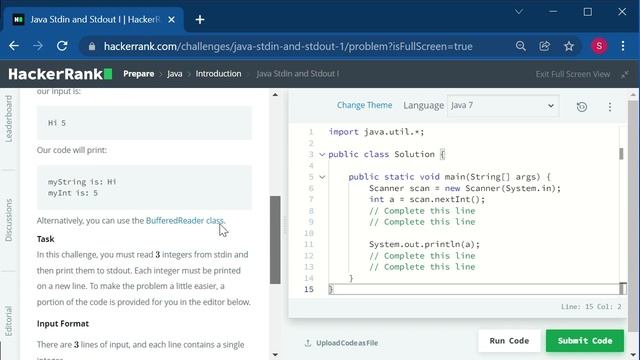
Task: Click the Input Format heading
Action: pyautogui.click(x=63, y=324)
